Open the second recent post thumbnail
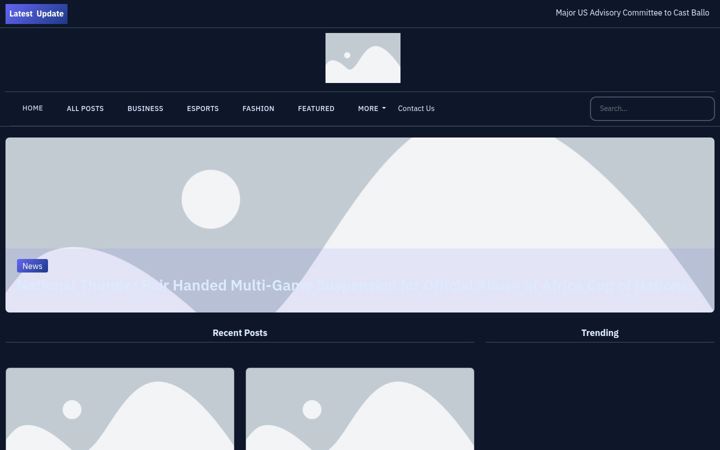Image resolution: width=720 pixels, height=450 pixels. click(360, 409)
